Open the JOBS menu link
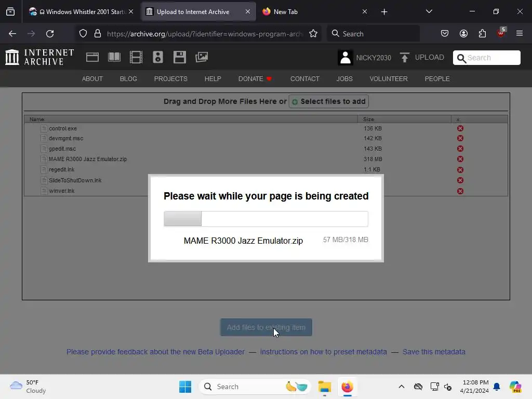The height and width of the screenshot is (399, 532). (344, 79)
